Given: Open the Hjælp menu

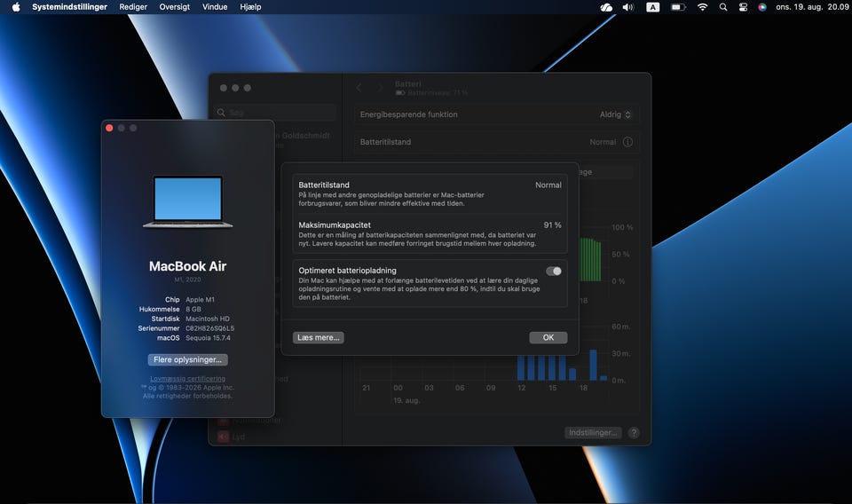Looking at the screenshot, I should coord(250,7).
